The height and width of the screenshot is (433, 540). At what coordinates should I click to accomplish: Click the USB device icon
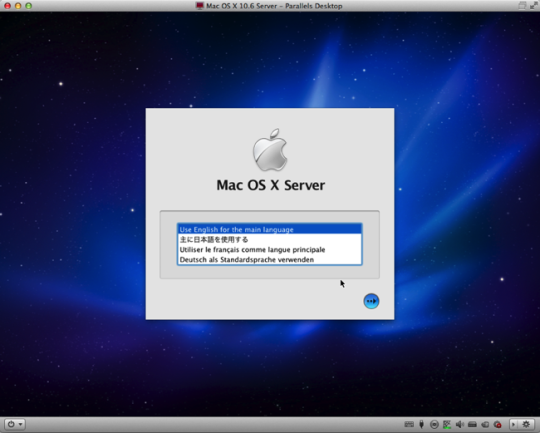422,424
